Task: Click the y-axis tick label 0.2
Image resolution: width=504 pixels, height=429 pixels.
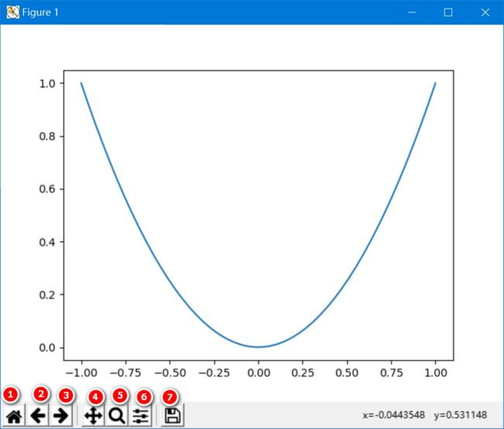Action: click(x=47, y=295)
